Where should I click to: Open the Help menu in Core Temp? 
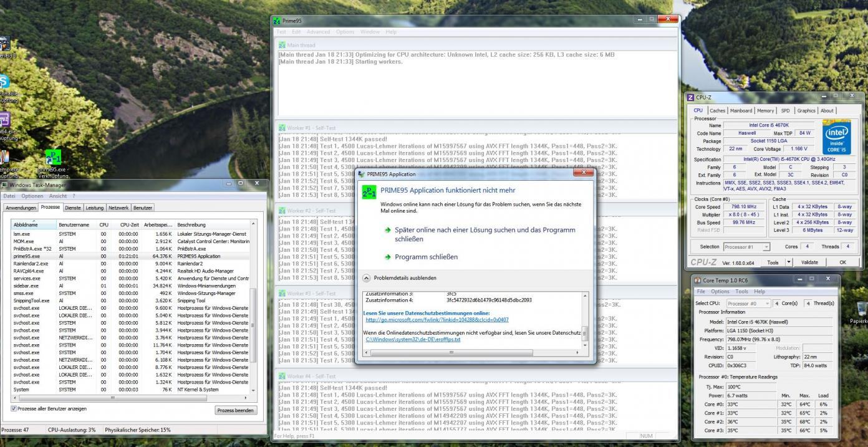[x=759, y=291]
